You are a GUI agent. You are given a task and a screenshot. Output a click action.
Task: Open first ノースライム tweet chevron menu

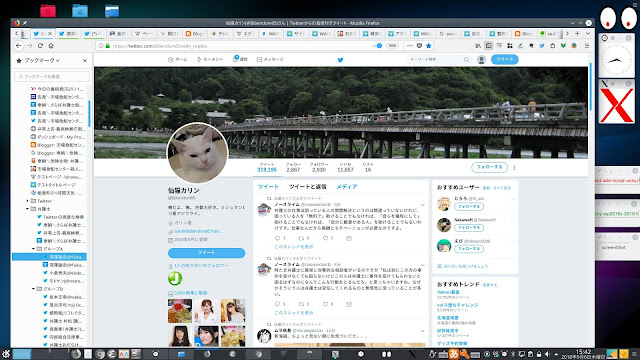point(422,205)
